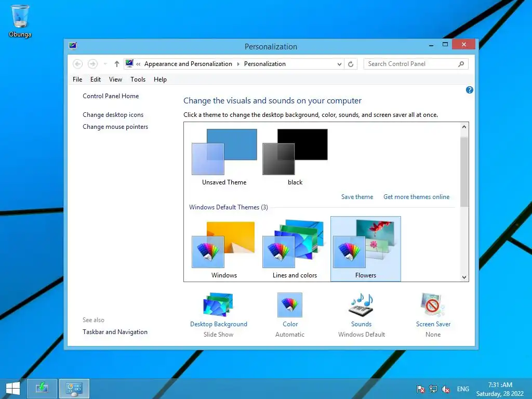The image size is (532, 399).
Task: Click the Sounds label link
Action: [x=362, y=324]
